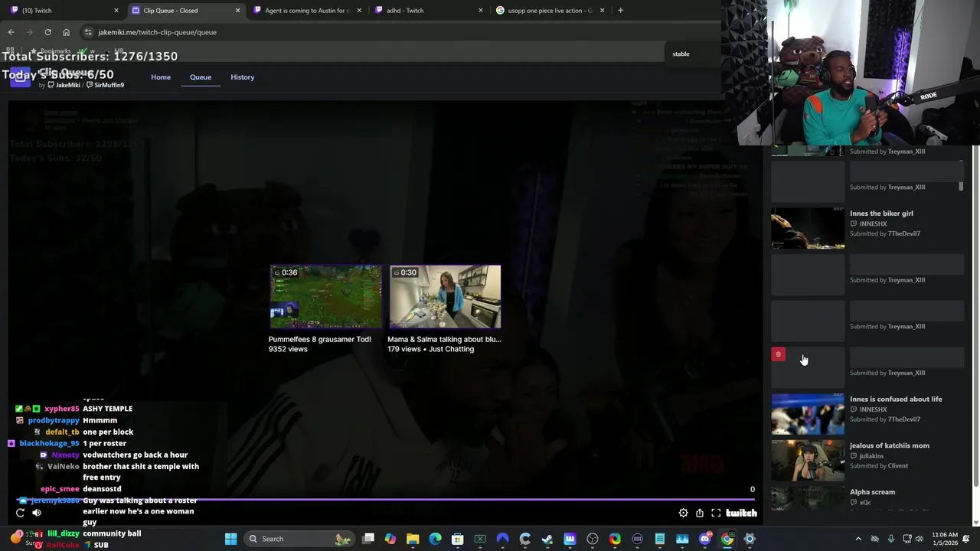
Task: Close the Clip Queue - Closed tab
Action: pyautogui.click(x=237, y=10)
